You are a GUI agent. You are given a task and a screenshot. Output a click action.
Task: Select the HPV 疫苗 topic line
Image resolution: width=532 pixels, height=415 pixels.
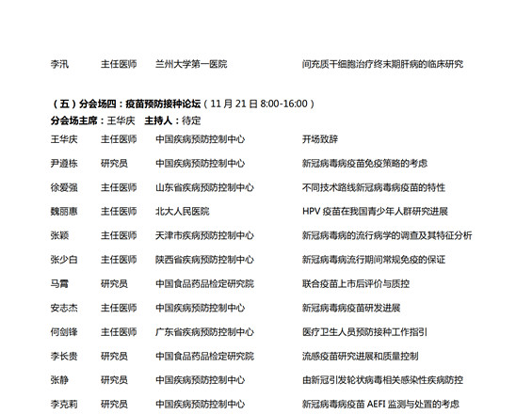375,212
